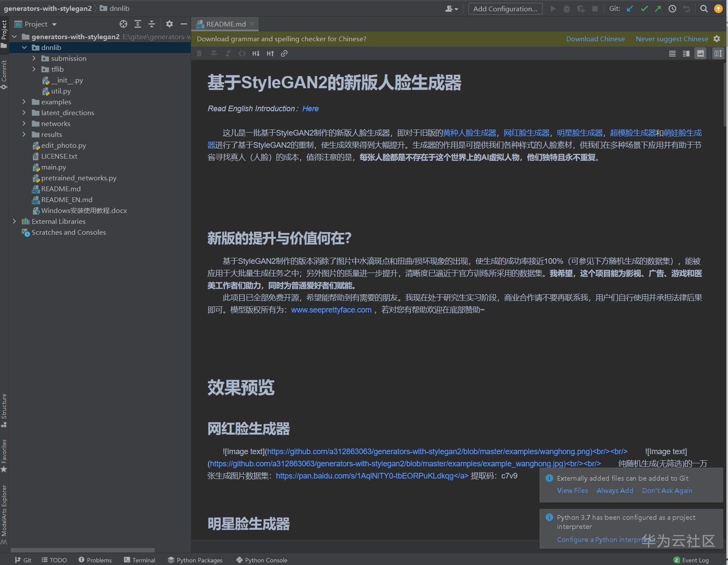Expand the submission folder
This screenshot has height=565, width=728.
click(34, 58)
